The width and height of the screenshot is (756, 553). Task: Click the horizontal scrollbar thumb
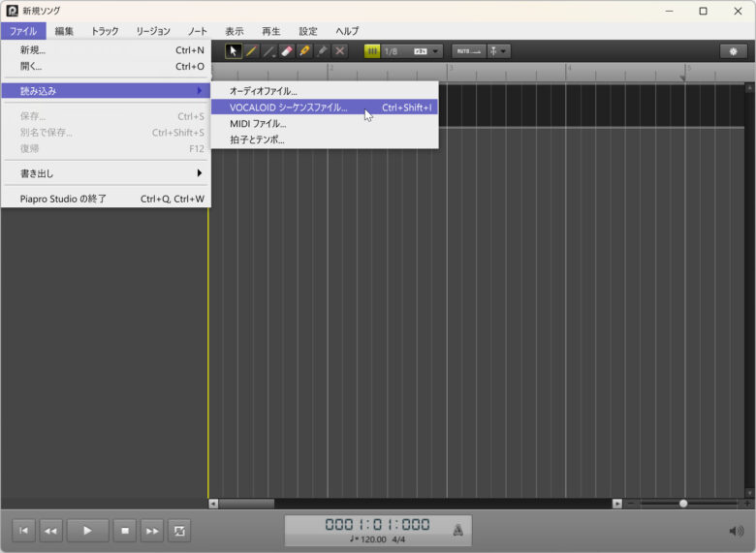click(x=247, y=504)
